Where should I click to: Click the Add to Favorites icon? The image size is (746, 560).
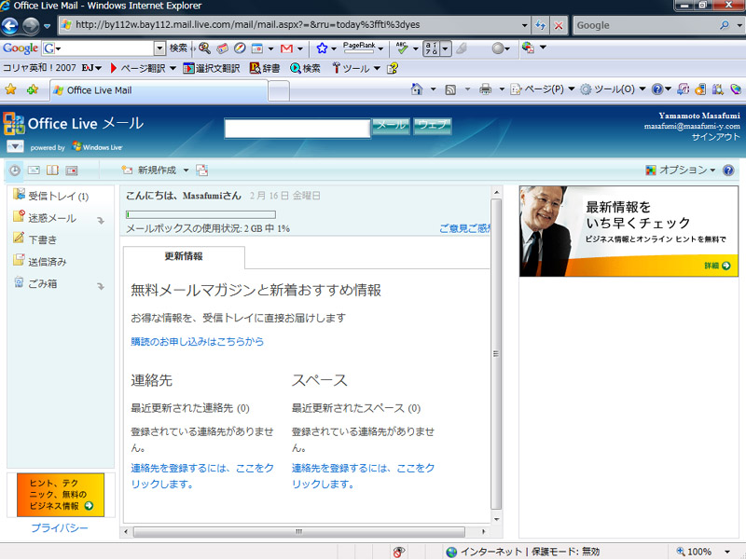(33, 89)
